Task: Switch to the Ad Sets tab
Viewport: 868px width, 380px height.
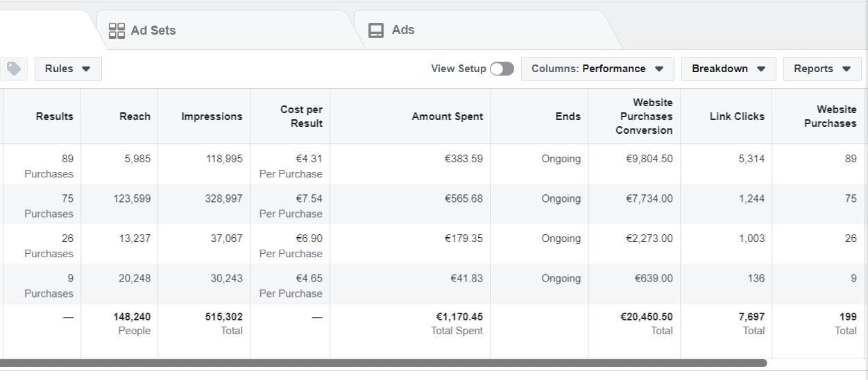Action: pyautogui.click(x=153, y=31)
